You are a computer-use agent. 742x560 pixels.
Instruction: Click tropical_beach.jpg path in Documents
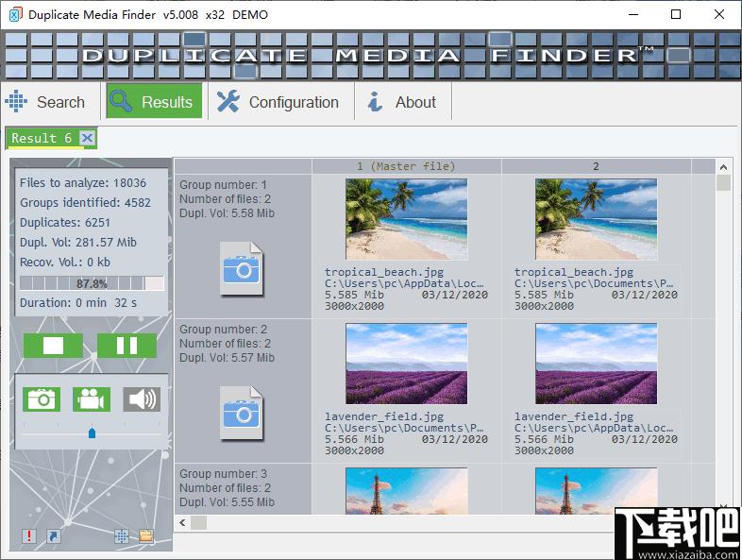tap(594, 283)
